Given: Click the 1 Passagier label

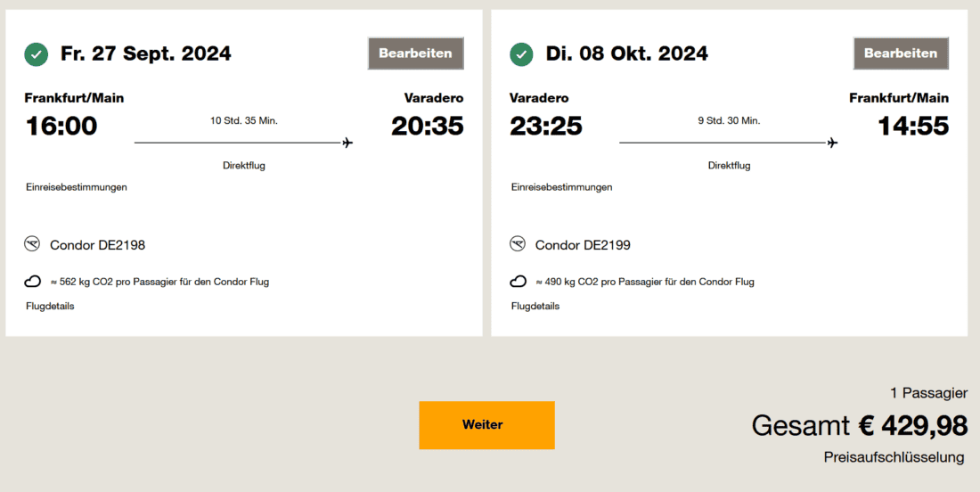Looking at the screenshot, I should (x=928, y=393).
